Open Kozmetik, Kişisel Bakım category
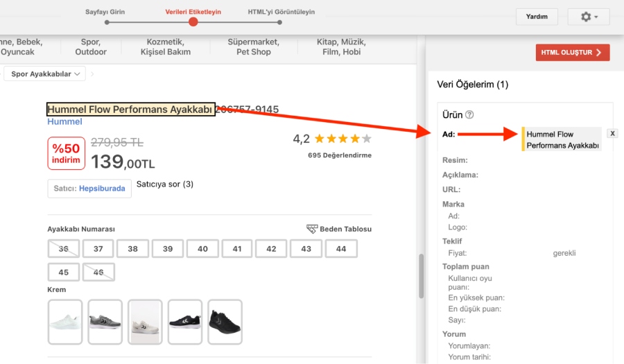This screenshot has width=624, height=364. [x=166, y=47]
